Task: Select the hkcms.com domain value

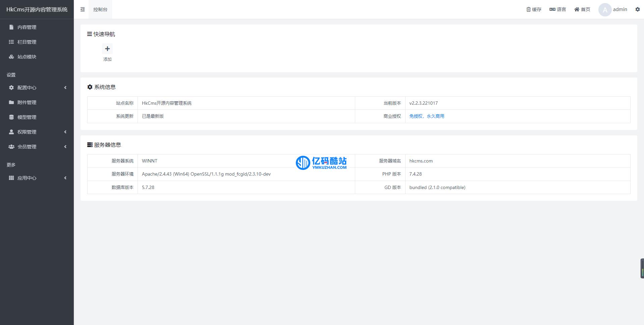Action: [421, 161]
